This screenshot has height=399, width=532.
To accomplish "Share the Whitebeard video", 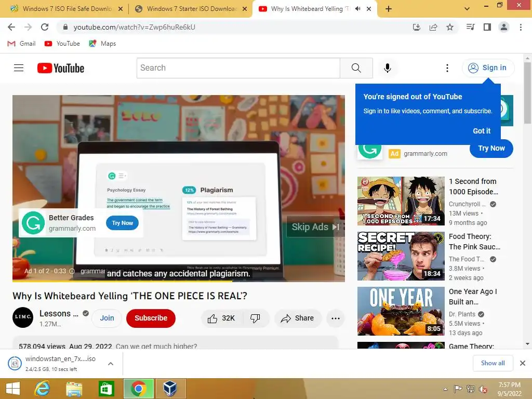I will click(x=298, y=318).
